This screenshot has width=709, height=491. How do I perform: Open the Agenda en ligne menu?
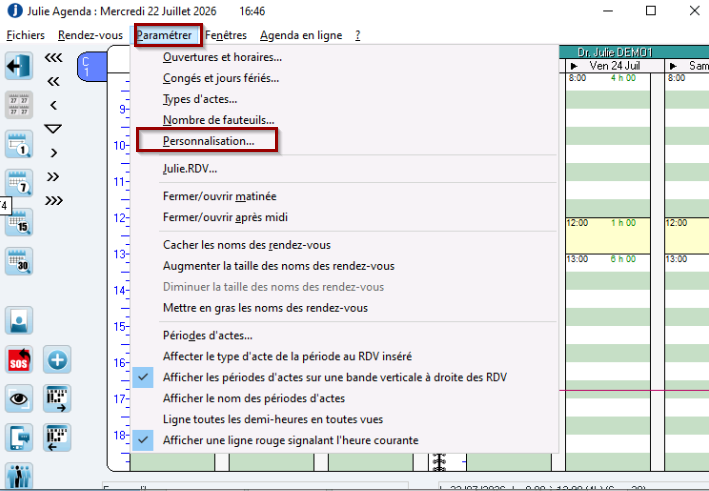pyautogui.click(x=301, y=35)
